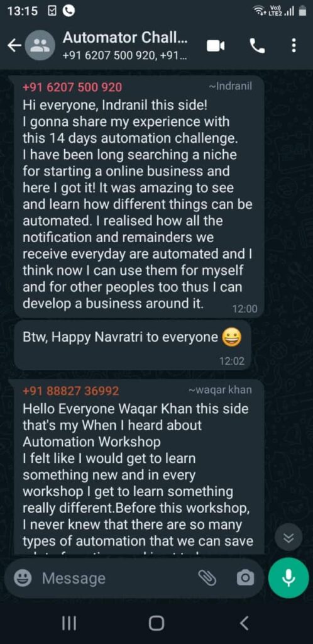The height and width of the screenshot is (644, 313).
Task: Open the three-dot more options menu
Action: coord(294,45)
